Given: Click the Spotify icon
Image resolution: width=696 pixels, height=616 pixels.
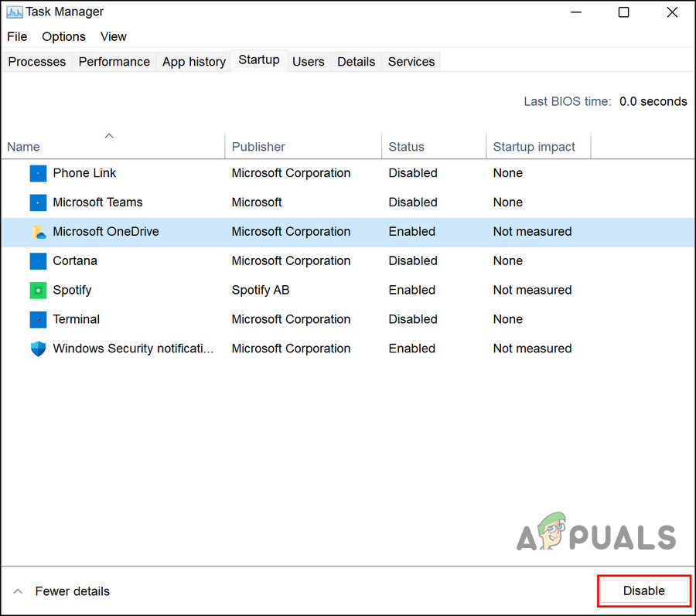Looking at the screenshot, I should tap(38, 290).
